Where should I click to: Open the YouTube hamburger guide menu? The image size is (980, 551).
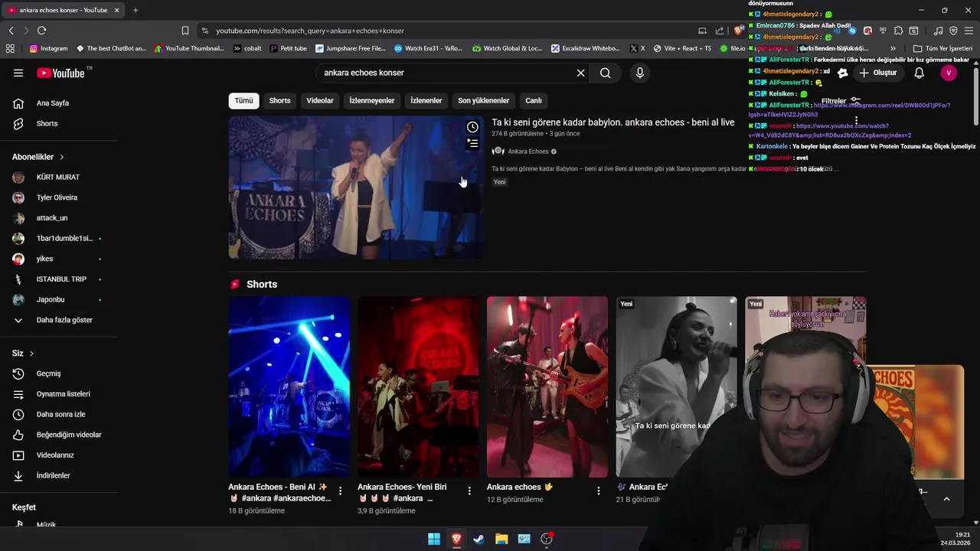coord(18,73)
